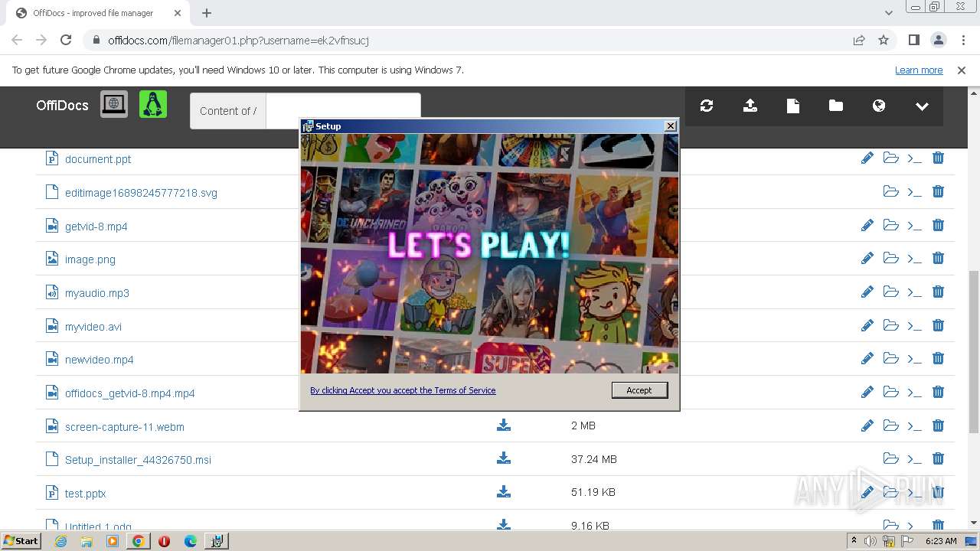This screenshot has height=551, width=980.
Task: Edit screen-capture-11.webm with pencil icon
Action: point(867,425)
